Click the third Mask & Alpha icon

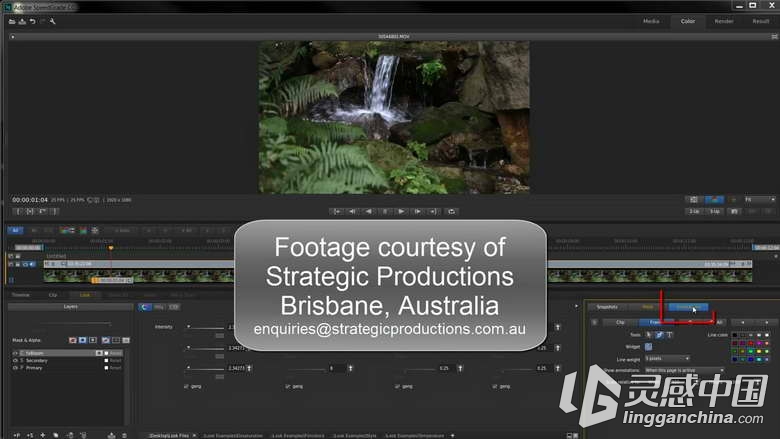point(93,340)
